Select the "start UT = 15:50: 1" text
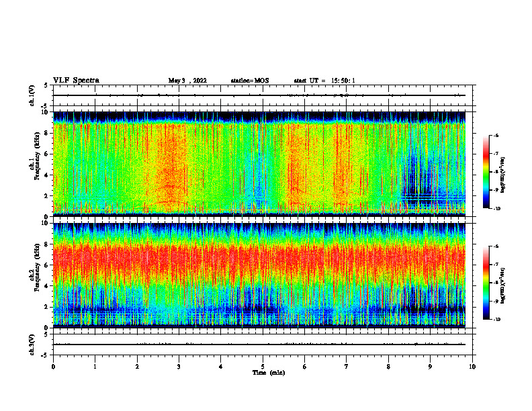This screenshot has height=411, width=532. point(324,81)
